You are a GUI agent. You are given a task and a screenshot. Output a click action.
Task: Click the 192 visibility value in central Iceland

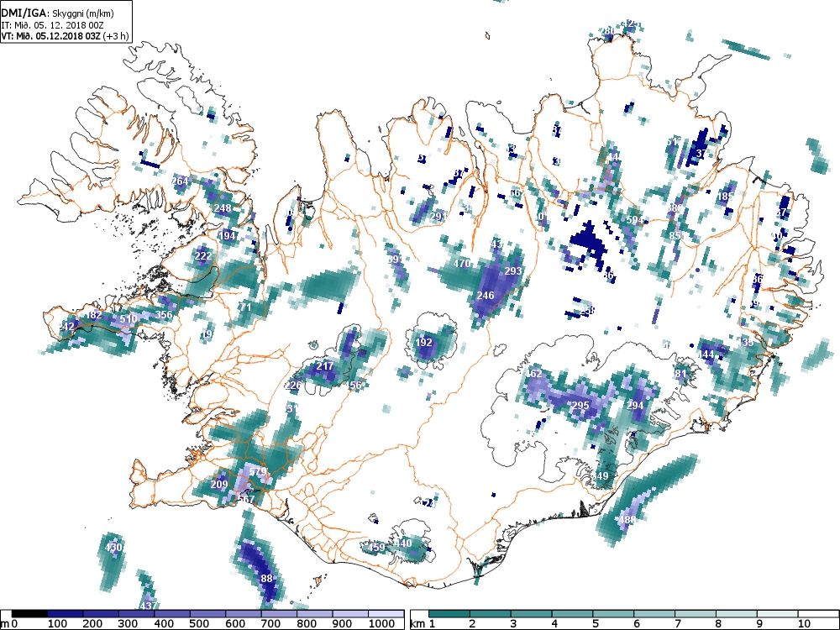(x=423, y=343)
